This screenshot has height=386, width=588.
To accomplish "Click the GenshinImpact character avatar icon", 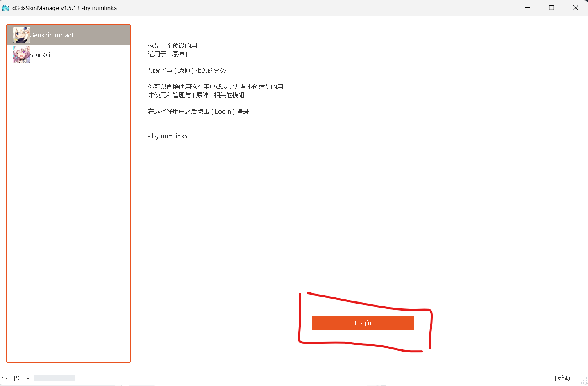I will click(x=21, y=35).
